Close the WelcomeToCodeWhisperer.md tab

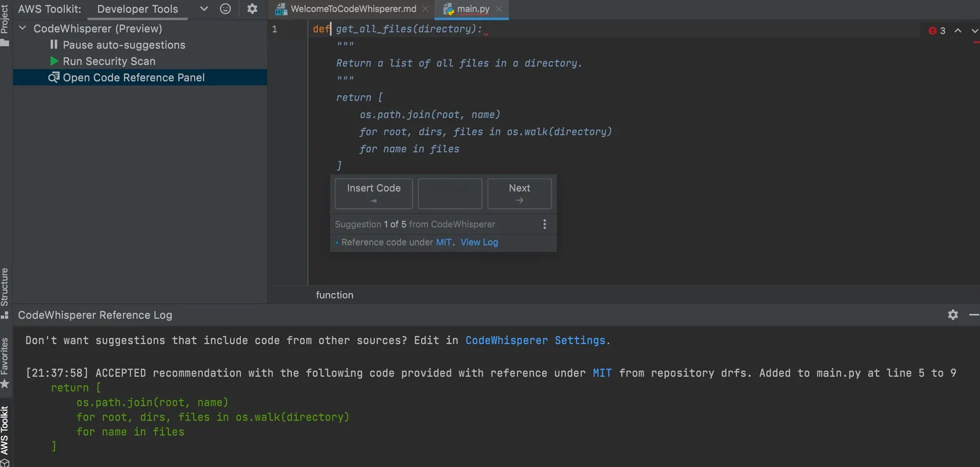pos(426,9)
